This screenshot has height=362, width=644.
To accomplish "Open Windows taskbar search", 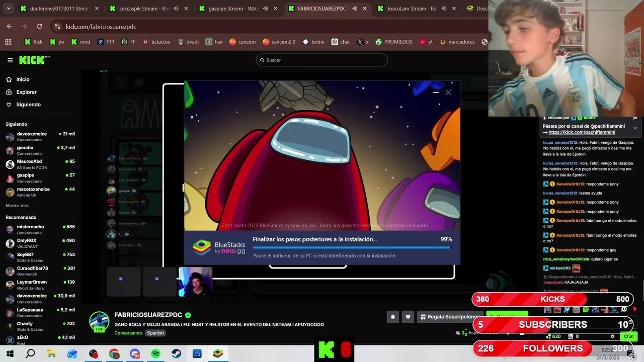I will 30,354.
